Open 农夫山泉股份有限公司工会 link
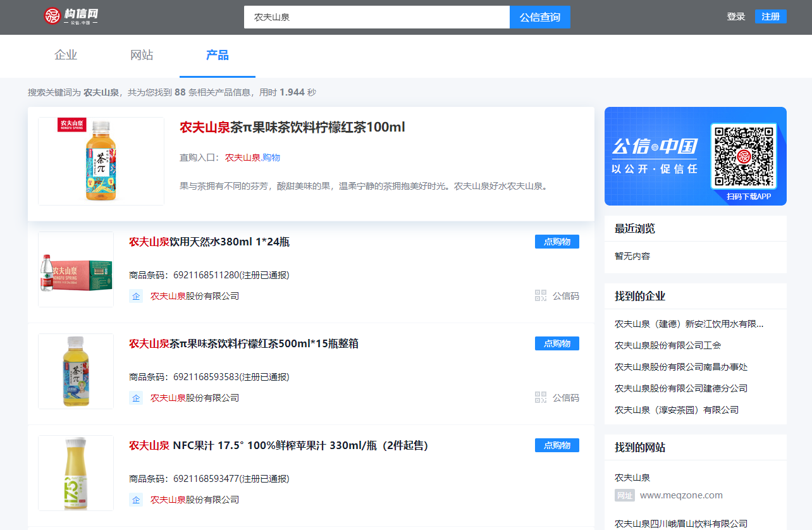 [x=668, y=345]
